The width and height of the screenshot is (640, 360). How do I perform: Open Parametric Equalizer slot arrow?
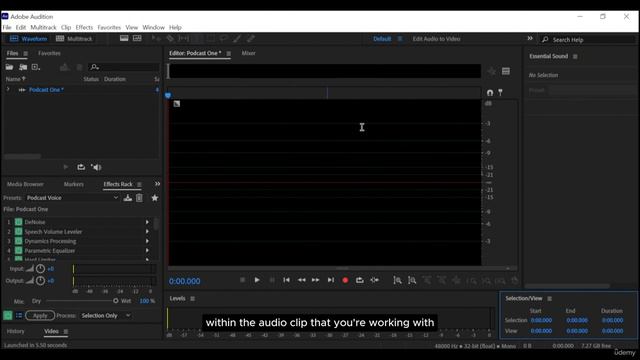point(147,250)
